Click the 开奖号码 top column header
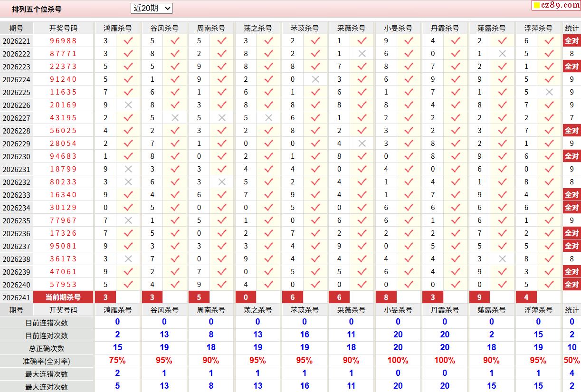 pyautogui.click(x=63, y=28)
